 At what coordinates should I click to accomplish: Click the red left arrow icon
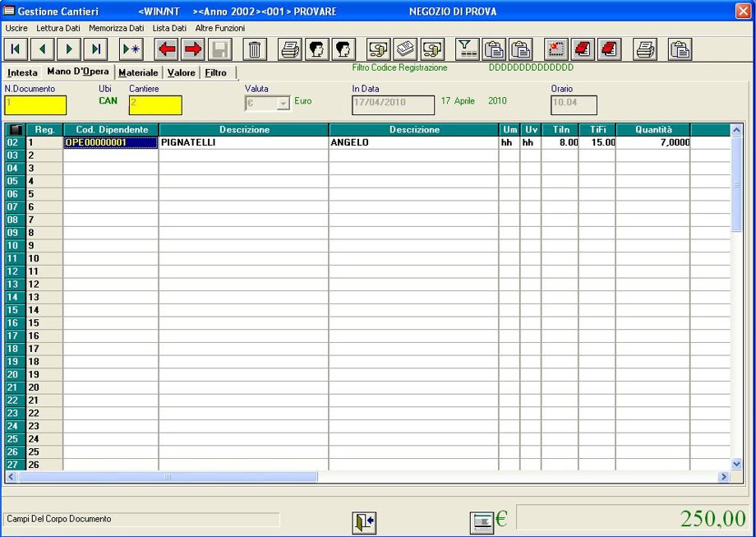[168, 49]
